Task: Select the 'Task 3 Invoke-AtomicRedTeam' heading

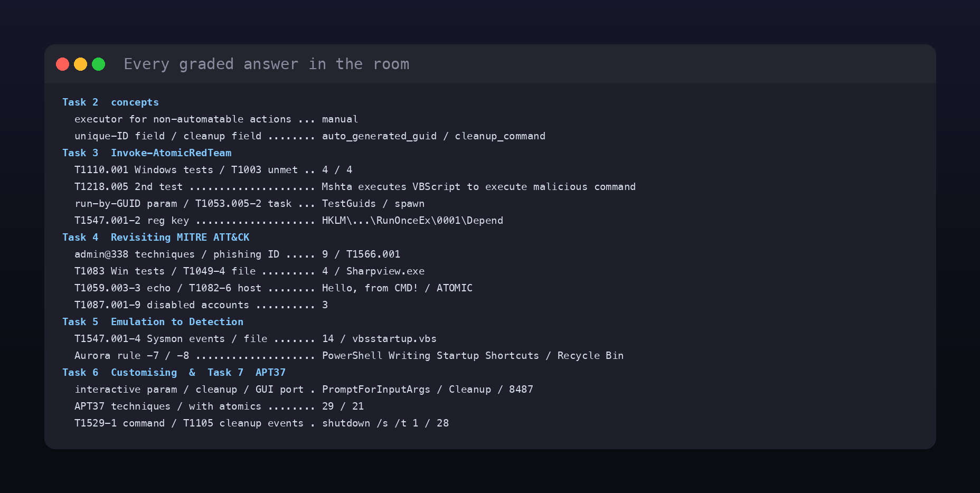Action: click(147, 153)
